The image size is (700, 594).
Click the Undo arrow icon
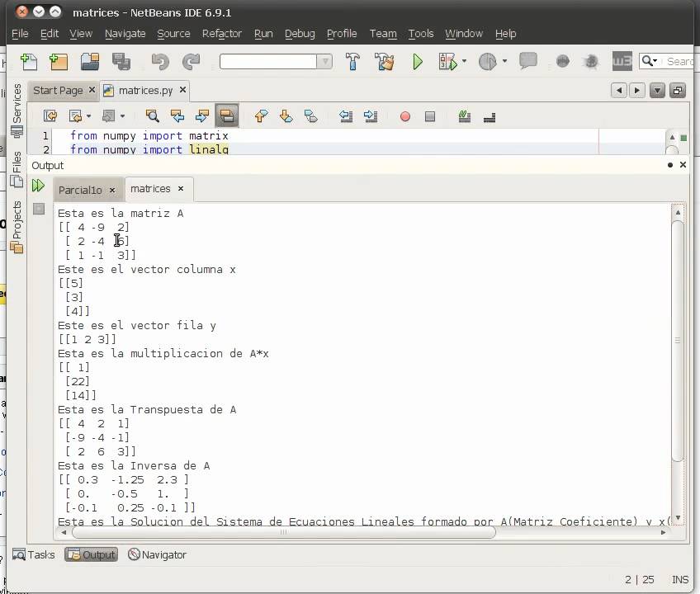pyautogui.click(x=160, y=62)
